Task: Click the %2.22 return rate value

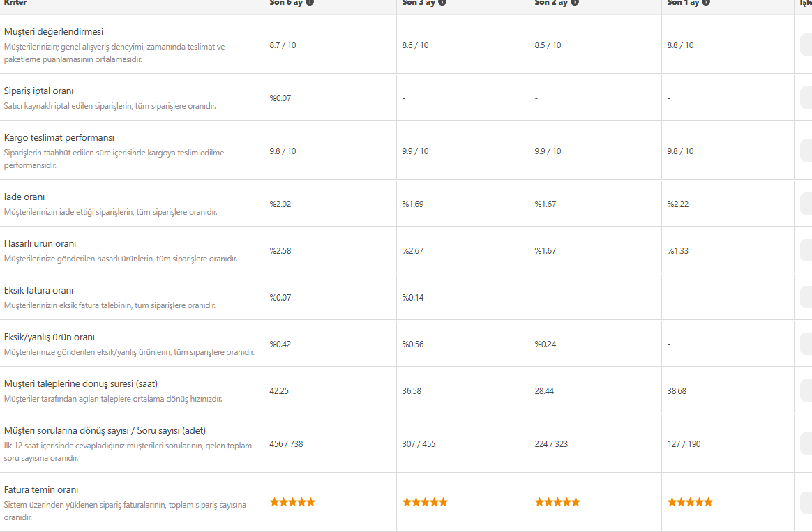Action: click(678, 204)
